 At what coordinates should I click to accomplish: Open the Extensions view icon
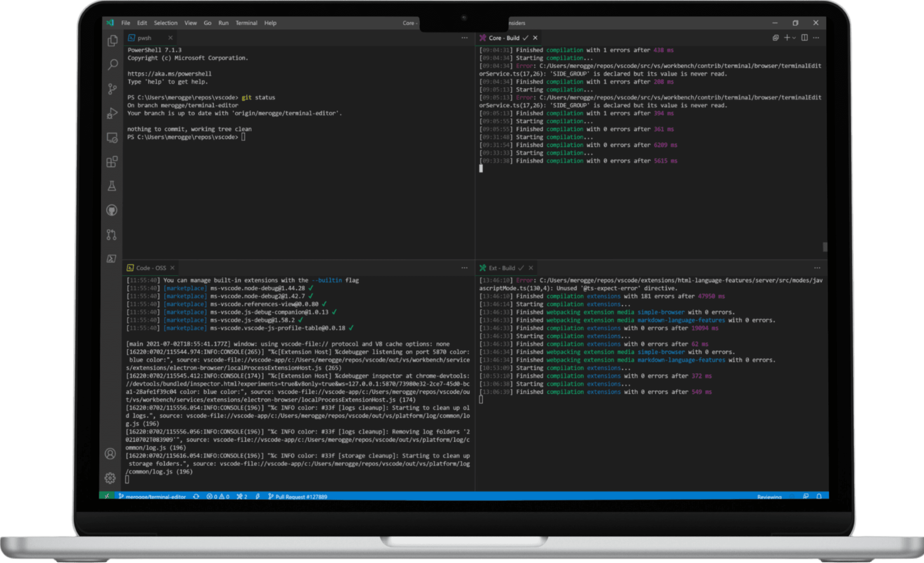(112, 161)
